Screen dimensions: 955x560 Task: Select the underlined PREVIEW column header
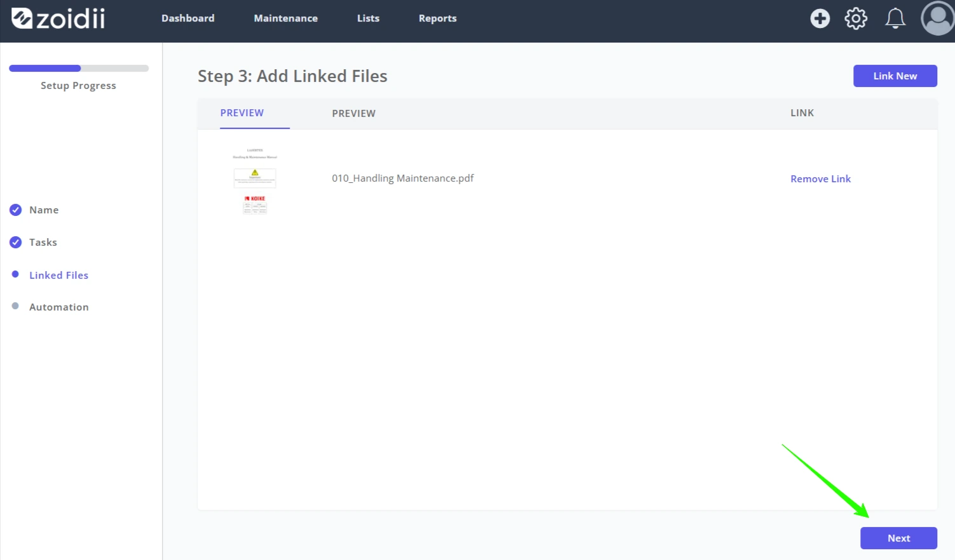pos(242,113)
